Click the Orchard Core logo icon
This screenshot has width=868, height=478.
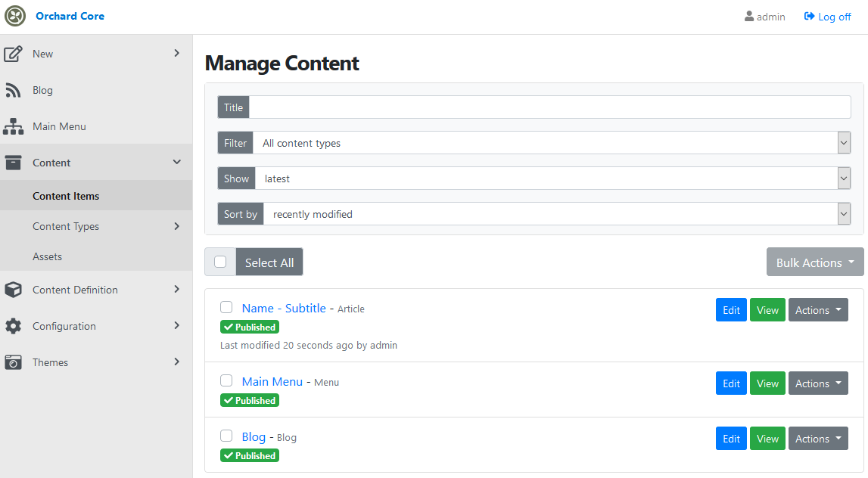pyautogui.click(x=15, y=16)
